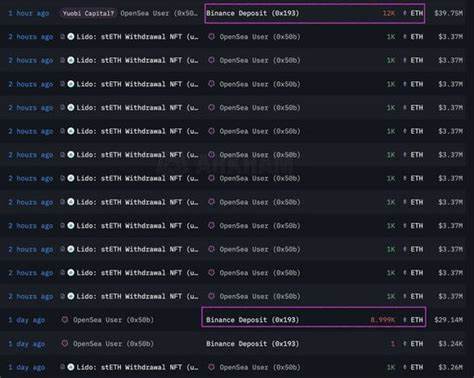Open the '1 hour ago' transaction timestamp
Screen dimensions: 474x378
[29, 13]
